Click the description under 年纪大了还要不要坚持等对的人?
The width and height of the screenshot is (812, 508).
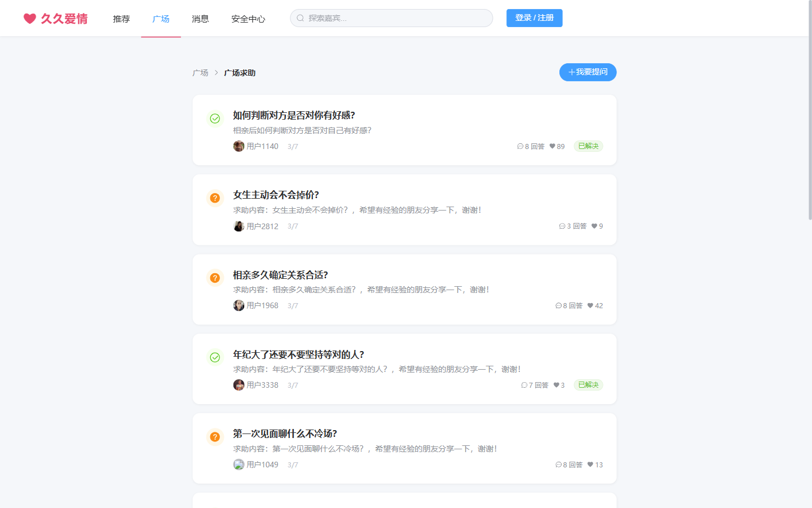377,369
